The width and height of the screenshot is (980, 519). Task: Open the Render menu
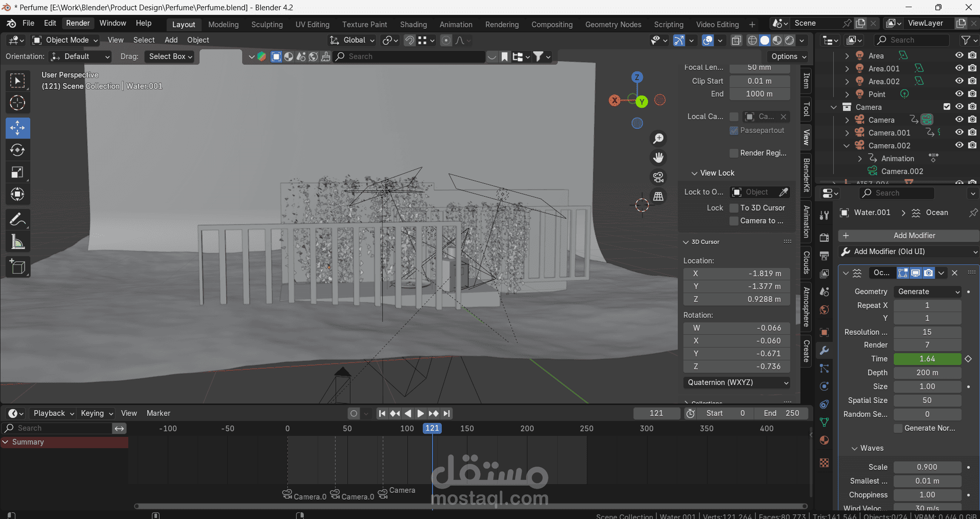[78, 23]
